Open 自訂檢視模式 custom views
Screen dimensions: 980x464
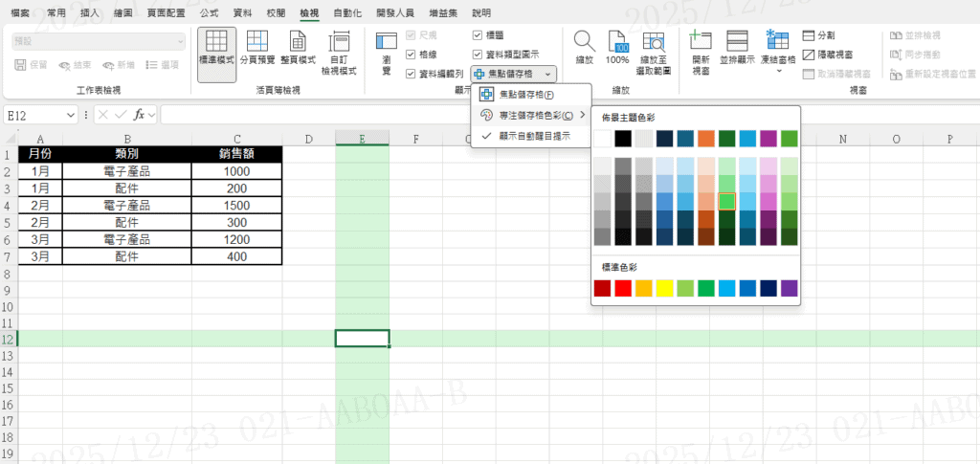pos(339,52)
